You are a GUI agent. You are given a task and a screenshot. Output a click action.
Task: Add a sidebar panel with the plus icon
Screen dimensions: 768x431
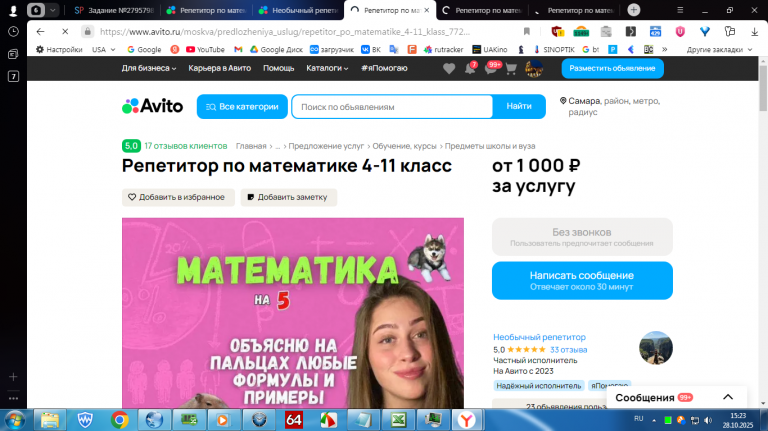[13, 377]
